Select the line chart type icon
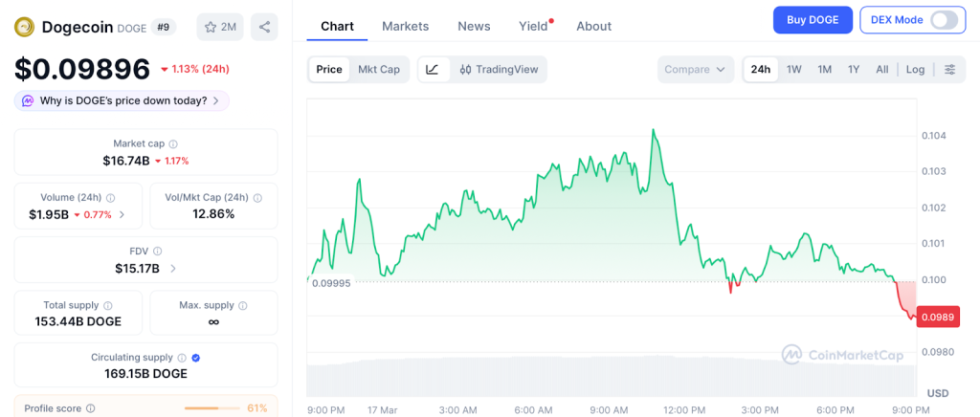This screenshot has height=417, width=980. point(433,70)
